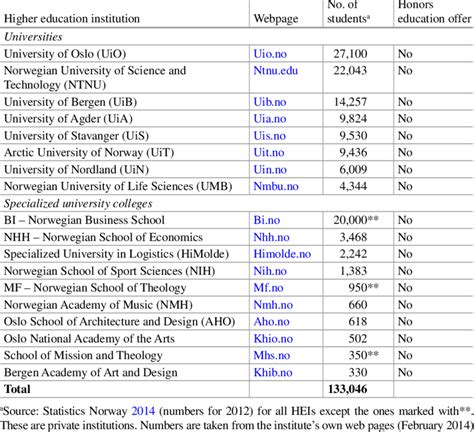Image resolution: width=474 pixels, height=432 pixels.
Task: Click 'University of Agder (UiA)' text
Action: [x=68, y=119]
